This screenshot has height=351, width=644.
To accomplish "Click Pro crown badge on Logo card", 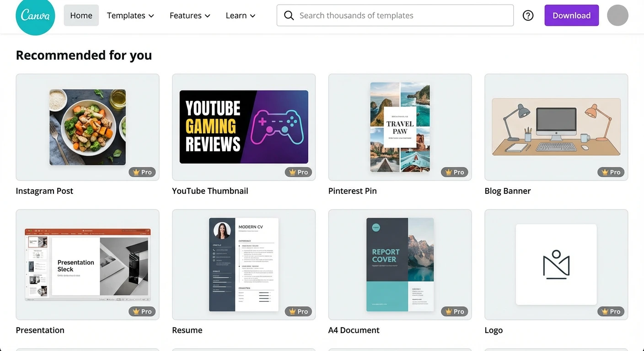I will coord(611,312).
